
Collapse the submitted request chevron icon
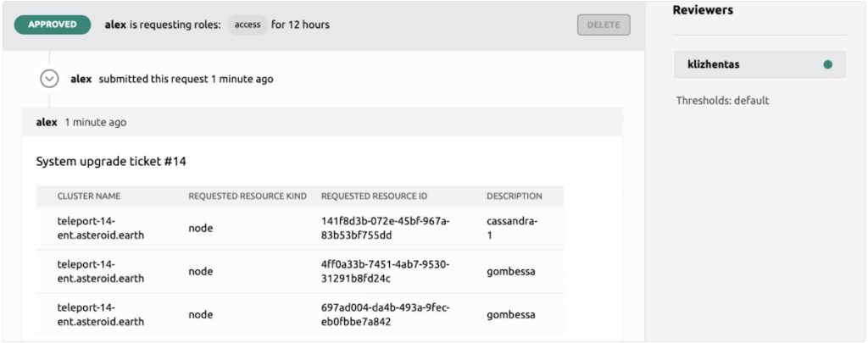pyautogui.click(x=50, y=79)
